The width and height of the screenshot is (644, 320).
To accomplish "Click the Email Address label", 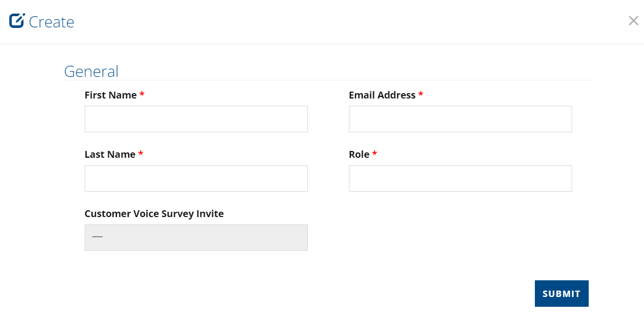I will coord(382,95).
